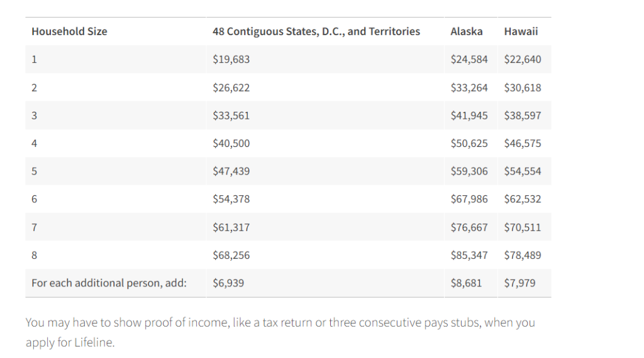Click Hawaii amount $46,575
The height and width of the screenshot is (358, 644).
point(522,143)
